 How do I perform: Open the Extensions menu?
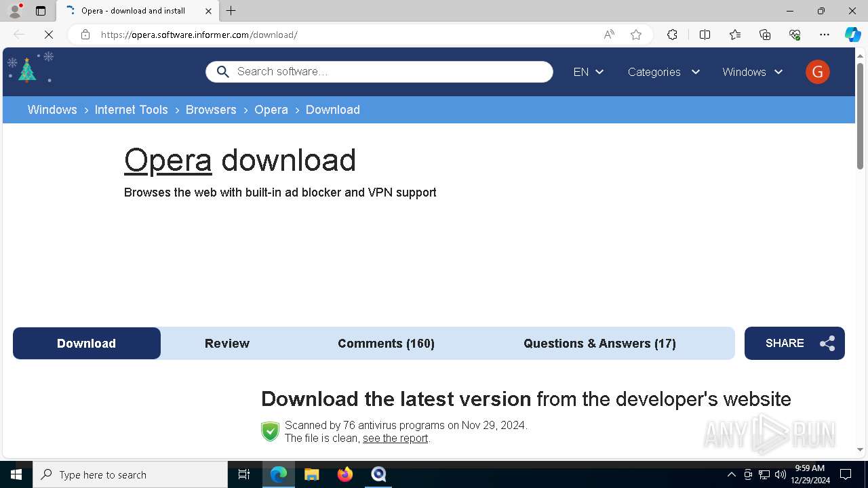tap(672, 35)
